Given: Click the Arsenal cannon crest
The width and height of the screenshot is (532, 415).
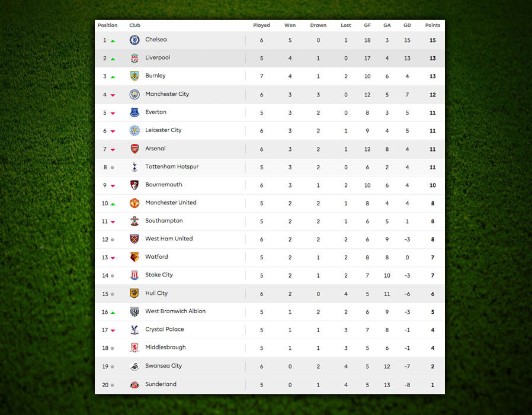Looking at the screenshot, I should pos(134,149).
